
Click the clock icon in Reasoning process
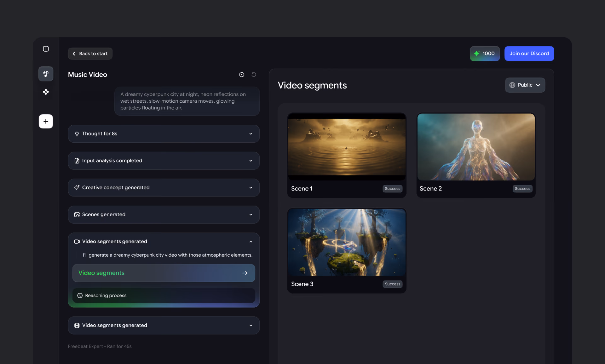click(80, 295)
